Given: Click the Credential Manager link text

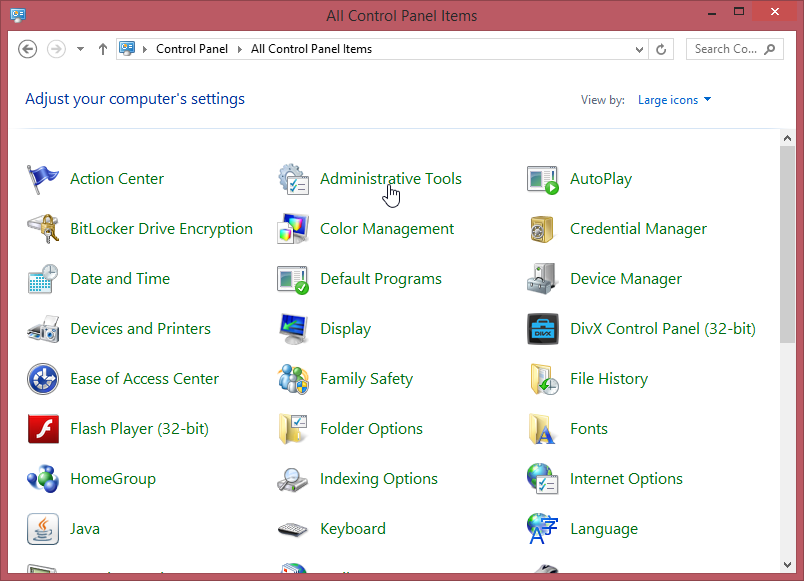Looking at the screenshot, I should coord(638,229).
